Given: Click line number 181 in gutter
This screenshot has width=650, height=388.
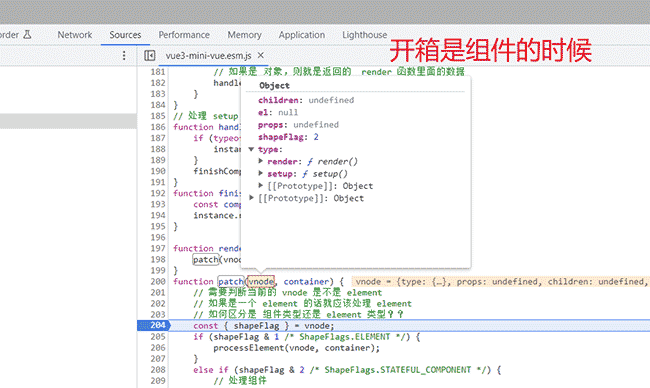Looking at the screenshot, I should pyautogui.click(x=158, y=72).
